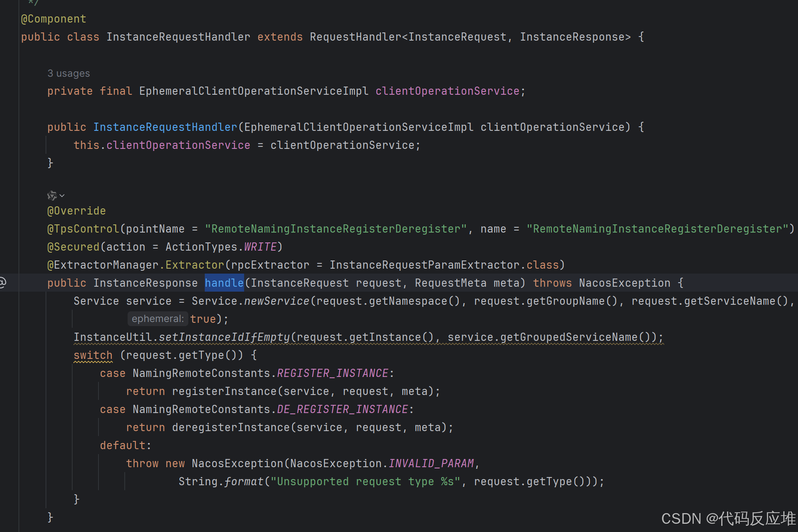Click RequestHandler in the class's extends clause
Image resolution: width=798 pixels, height=532 pixels.
(x=355, y=37)
